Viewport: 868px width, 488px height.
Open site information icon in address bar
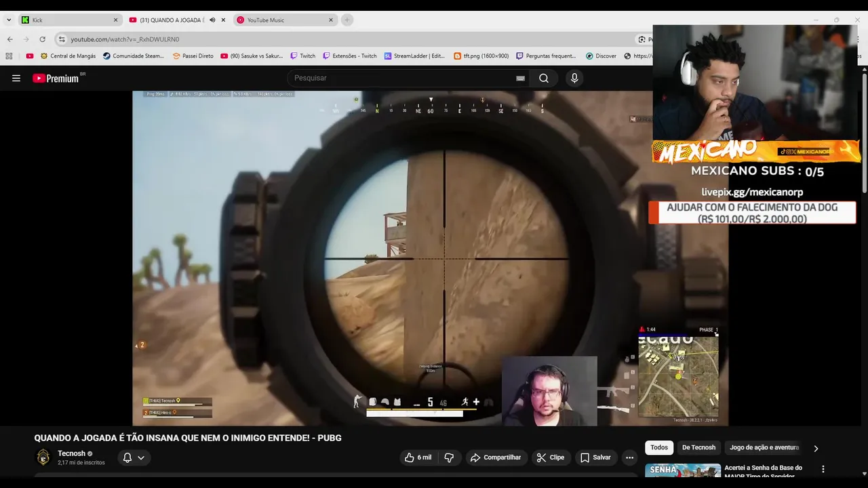coord(62,39)
